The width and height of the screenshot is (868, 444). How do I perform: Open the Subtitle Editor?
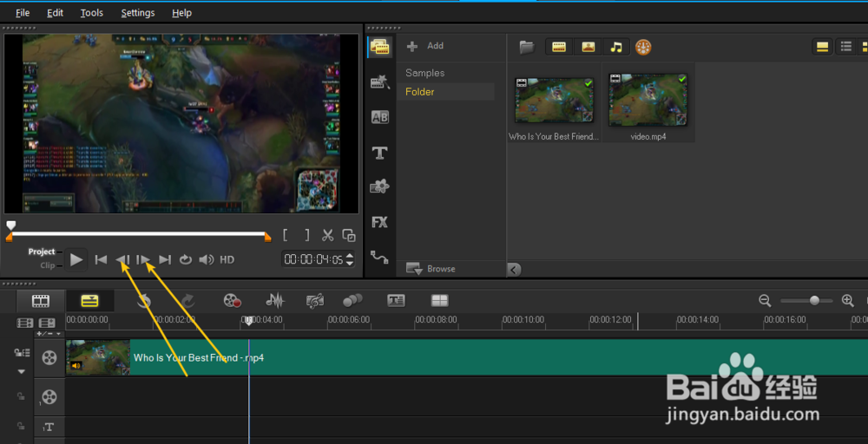point(396,301)
